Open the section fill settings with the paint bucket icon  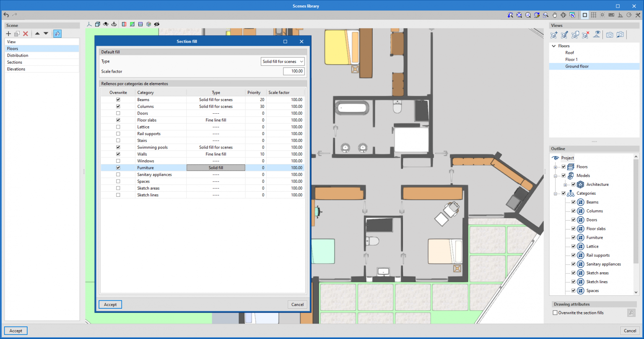pyautogui.click(x=57, y=34)
